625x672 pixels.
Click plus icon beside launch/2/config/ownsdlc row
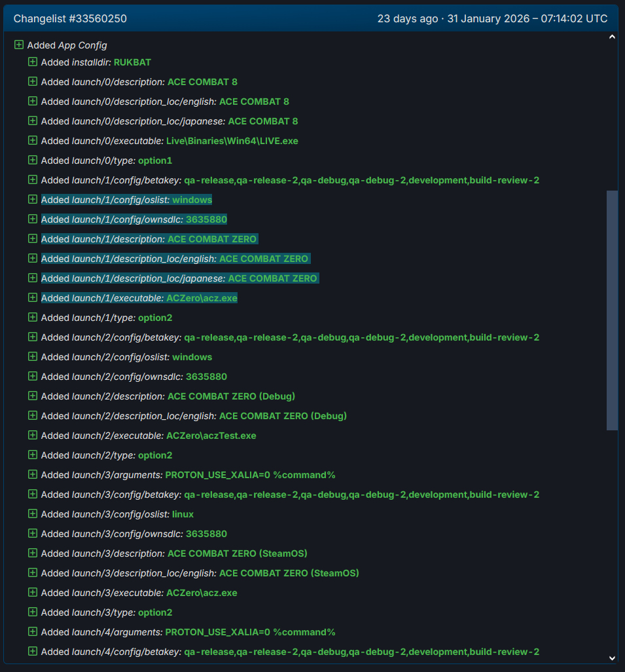click(x=33, y=377)
